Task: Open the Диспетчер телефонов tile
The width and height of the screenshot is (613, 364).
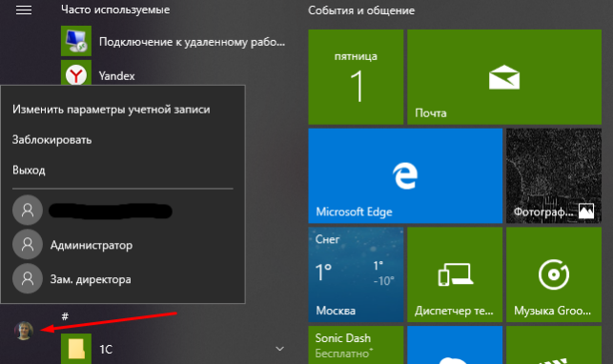Action: 455,274
